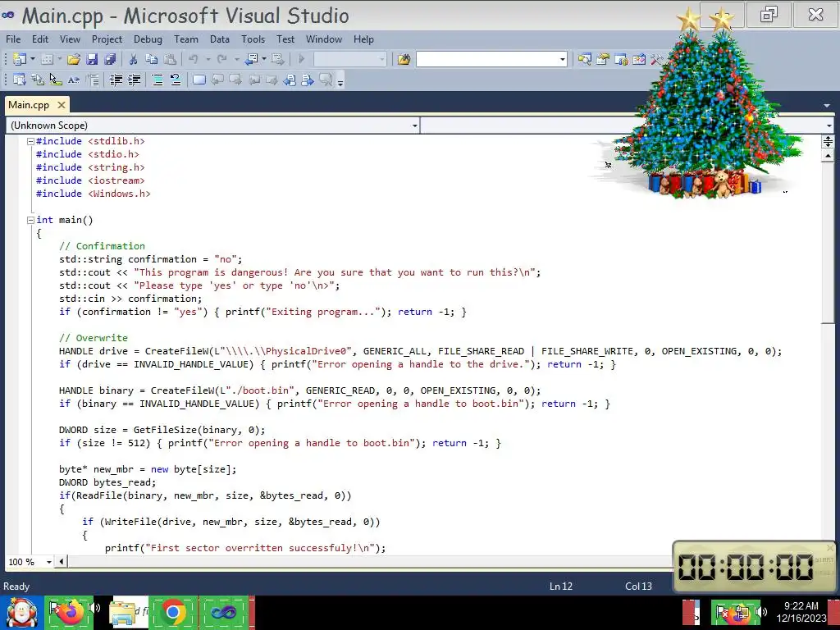The image size is (840, 630).
Task: Click the taskbar clock showing 9:22 AM
Action: pos(801,612)
